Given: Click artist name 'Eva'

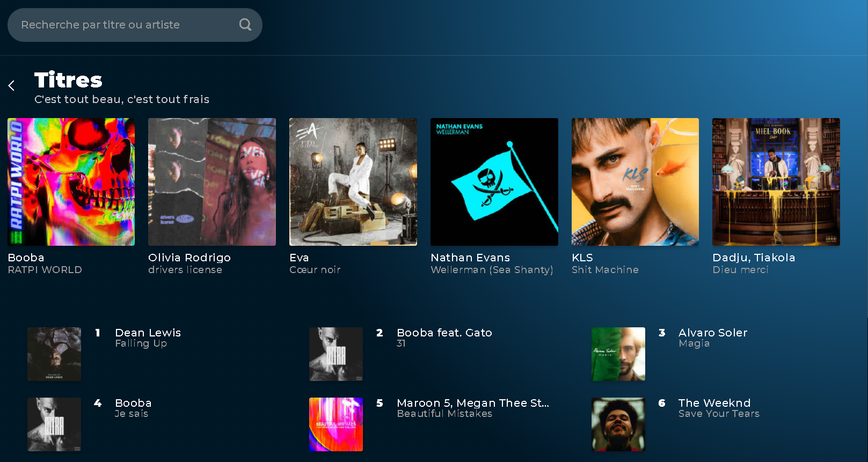Looking at the screenshot, I should pos(299,258).
